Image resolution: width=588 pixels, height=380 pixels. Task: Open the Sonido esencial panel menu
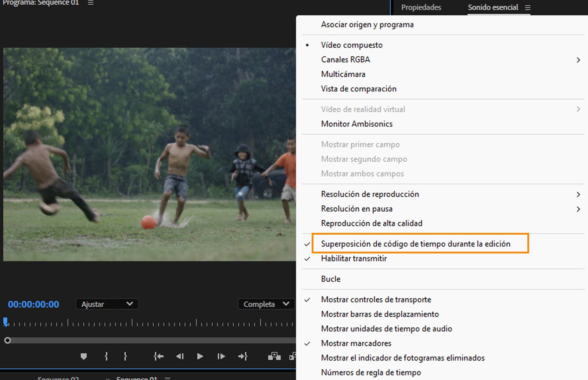(x=528, y=7)
